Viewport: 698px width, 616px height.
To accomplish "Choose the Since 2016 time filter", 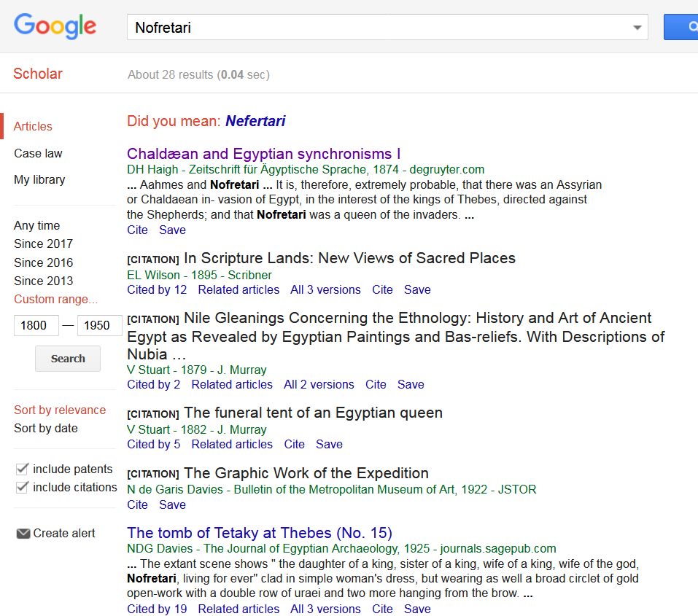I will [x=44, y=262].
